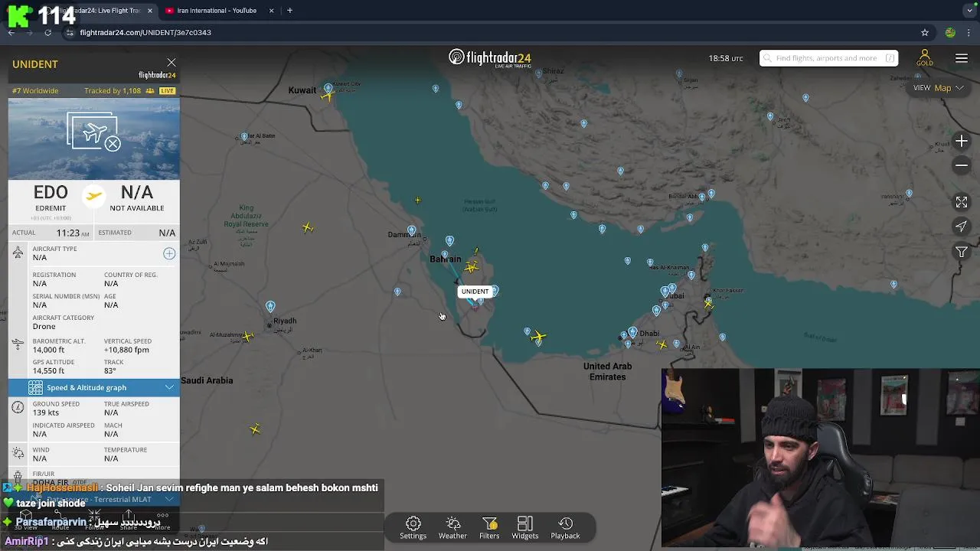The height and width of the screenshot is (551, 980).
Task: Click the Al Batin airport pin
Action: pyautogui.click(x=244, y=137)
